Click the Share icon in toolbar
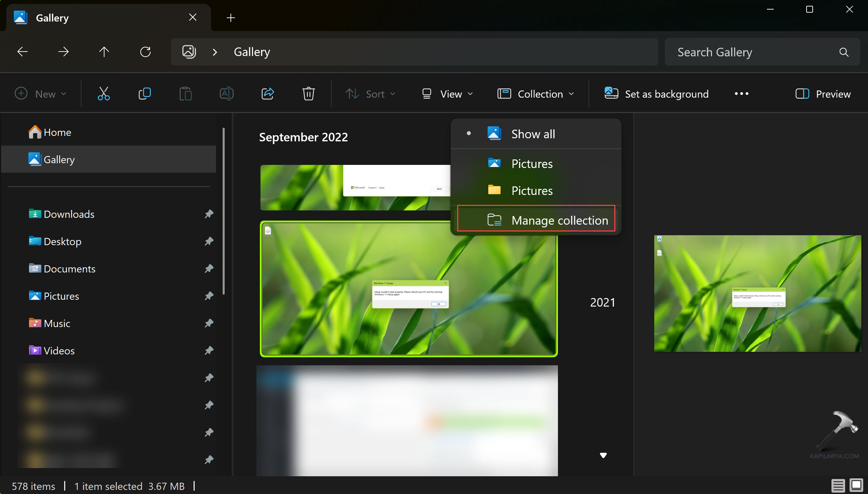868x494 pixels. [x=267, y=94]
